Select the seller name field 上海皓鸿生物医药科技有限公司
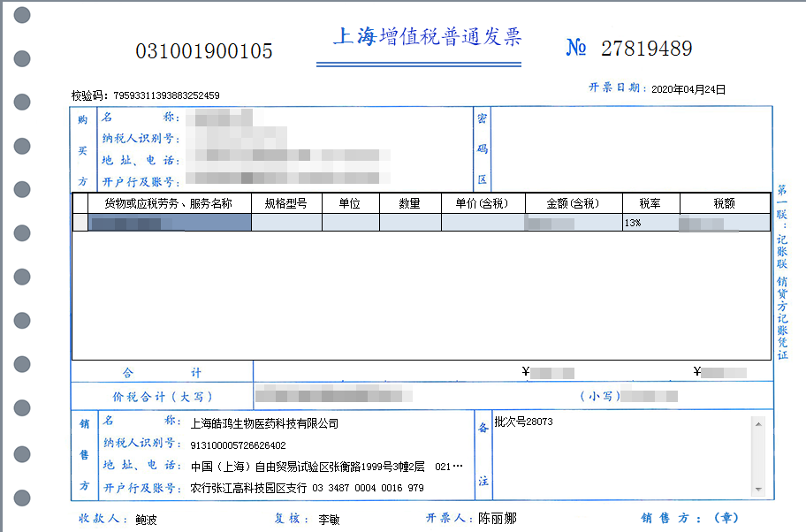Viewport: 806px width, 532px height. pos(264,423)
